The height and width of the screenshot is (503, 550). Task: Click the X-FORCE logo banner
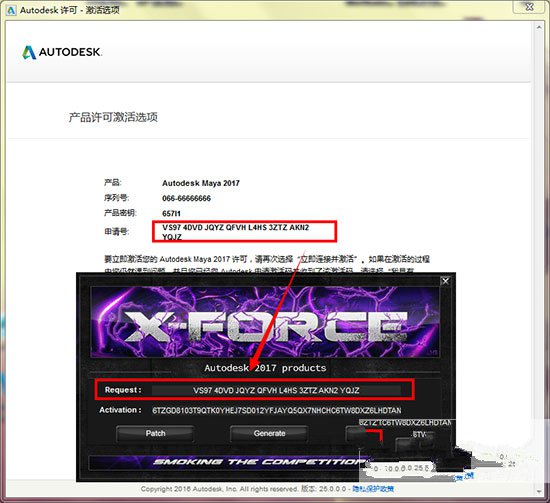click(265, 322)
